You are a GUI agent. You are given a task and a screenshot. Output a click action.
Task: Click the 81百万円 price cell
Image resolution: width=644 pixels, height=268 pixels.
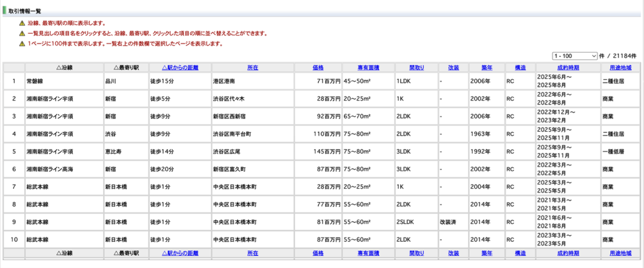[318, 222]
